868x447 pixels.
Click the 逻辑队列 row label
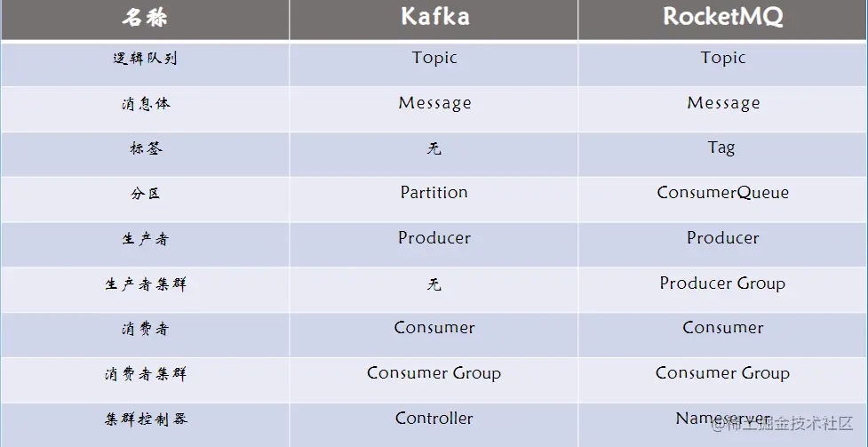coord(145,58)
